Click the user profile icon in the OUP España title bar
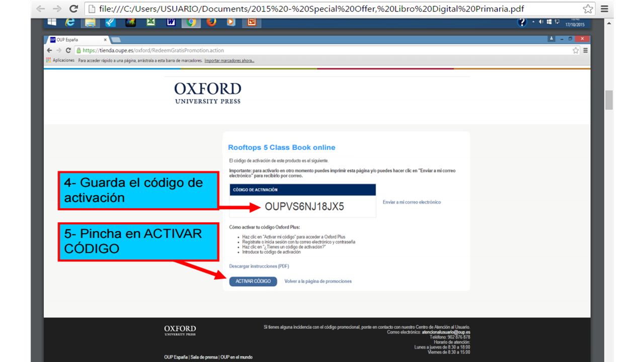Viewport: 644px width, 362px height. (552, 39)
